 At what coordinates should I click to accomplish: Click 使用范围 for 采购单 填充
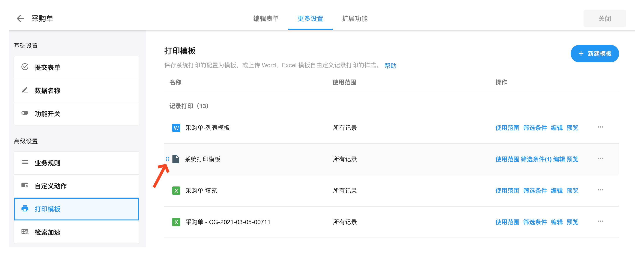pos(507,191)
